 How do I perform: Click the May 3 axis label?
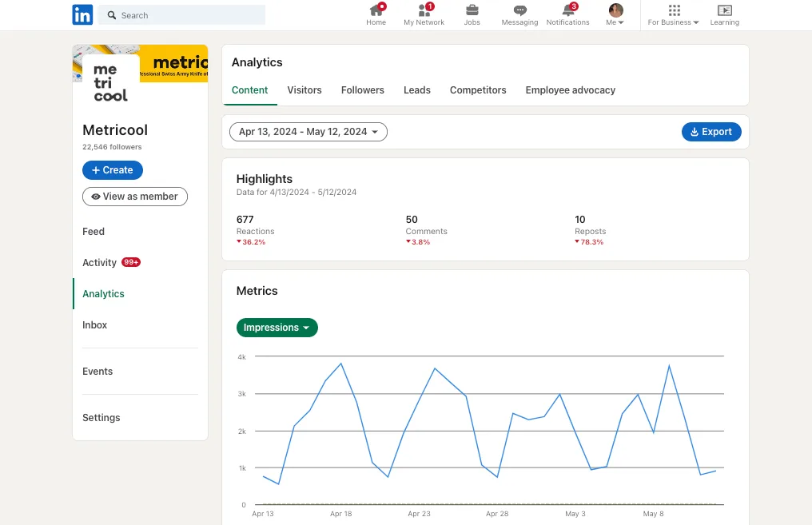tap(575, 514)
